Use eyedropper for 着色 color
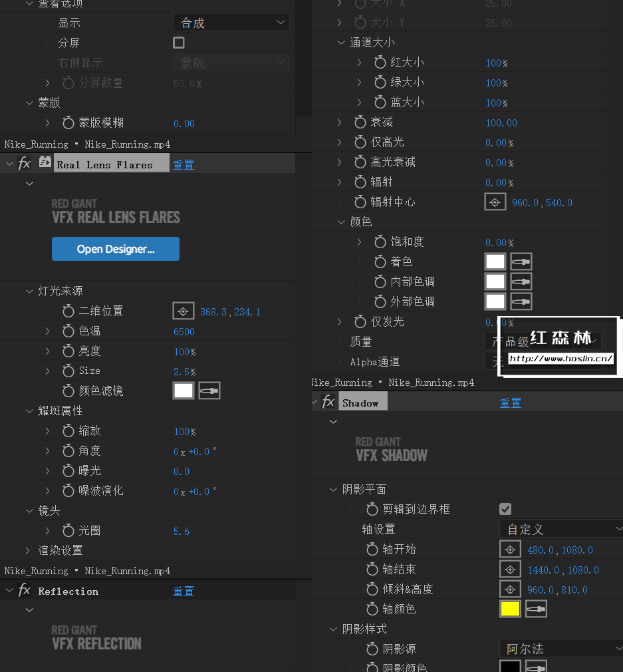 click(x=521, y=262)
